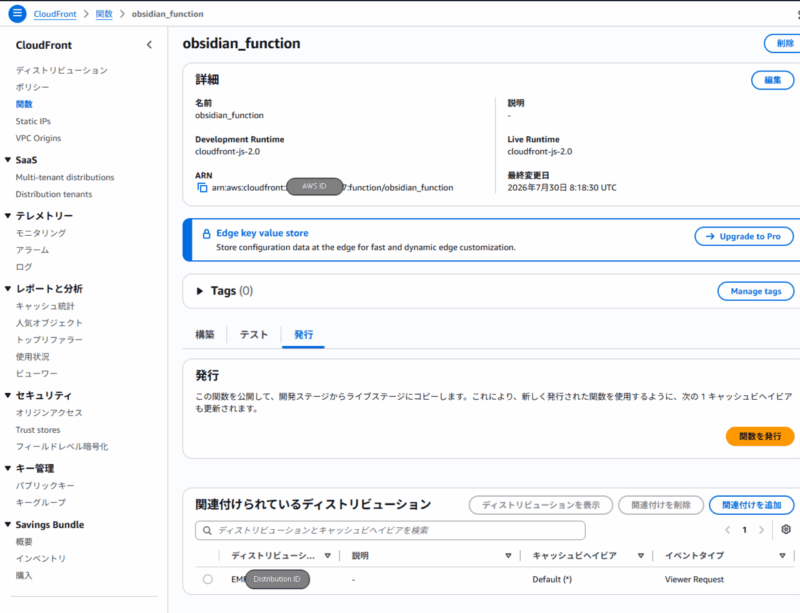Click the 関数を発行 orange button
The image size is (800, 613).
pos(760,436)
